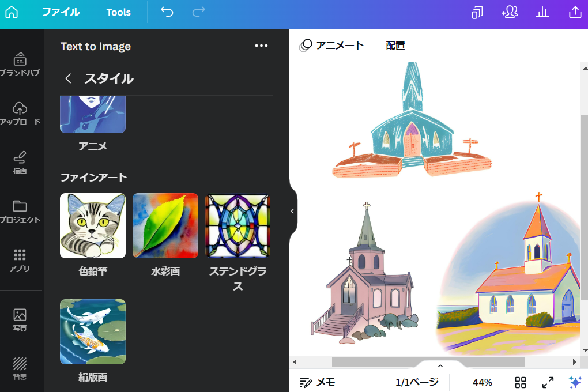
Task: Open the 背景 sidebar panel
Action: (20, 369)
